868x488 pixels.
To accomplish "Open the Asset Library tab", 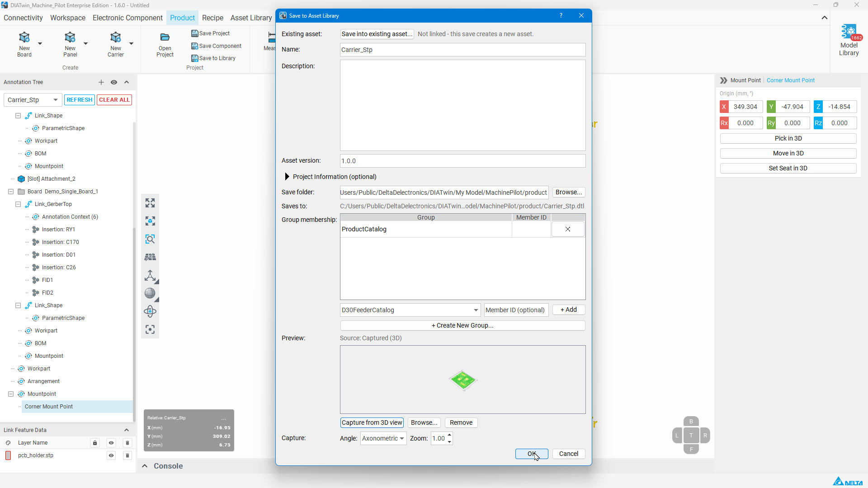I will pos(251,18).
